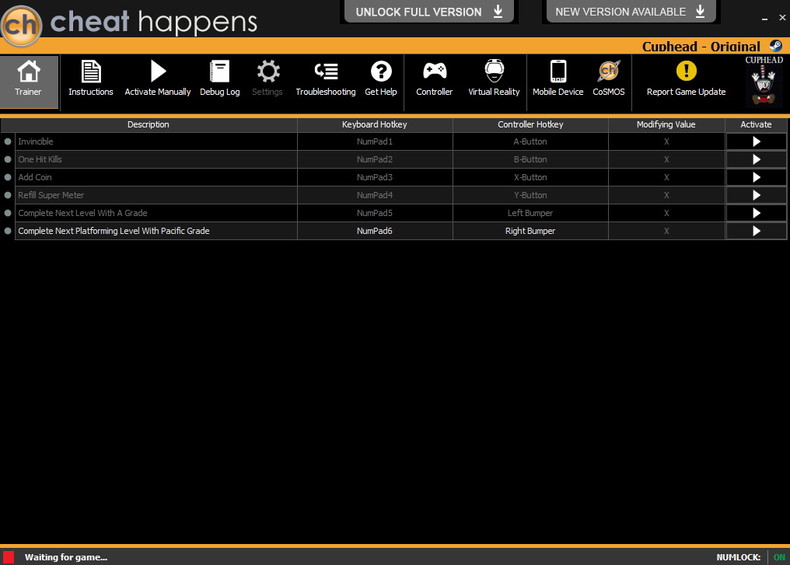This screenshot has height=565, width=790.
Task: Click the Y-Button controller hotkey cell
Action: pyautogui.click(x=530, y=195)
